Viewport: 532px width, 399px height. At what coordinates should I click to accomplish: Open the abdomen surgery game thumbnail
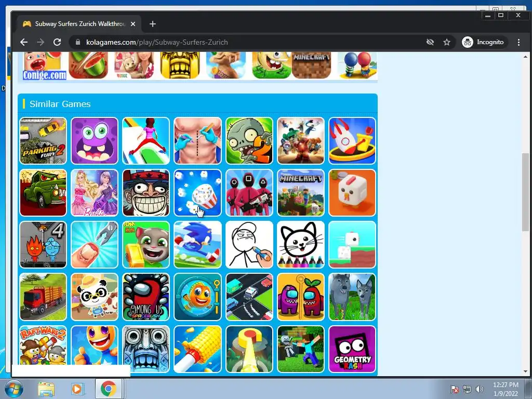pyautogui.click(x=197, y=140)
